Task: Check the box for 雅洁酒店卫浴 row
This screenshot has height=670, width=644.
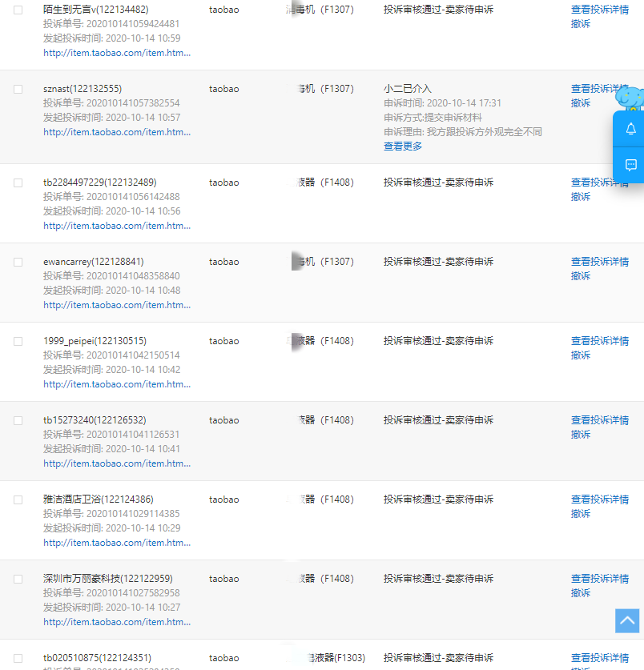Action: [18, 499]
